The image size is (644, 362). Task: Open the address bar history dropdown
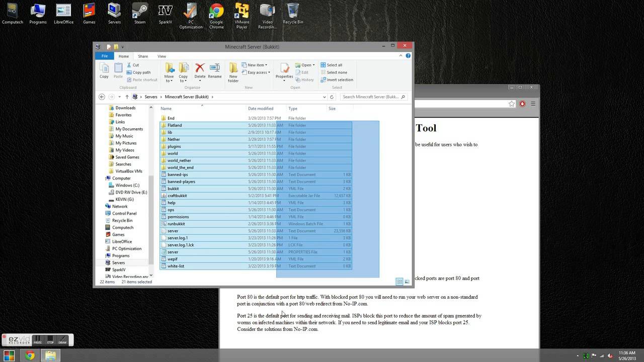pyautogui.click(x=325, y=97)
